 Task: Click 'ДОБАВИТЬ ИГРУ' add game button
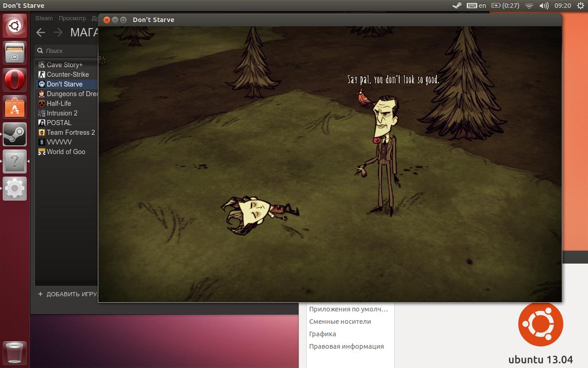point(68,294)
